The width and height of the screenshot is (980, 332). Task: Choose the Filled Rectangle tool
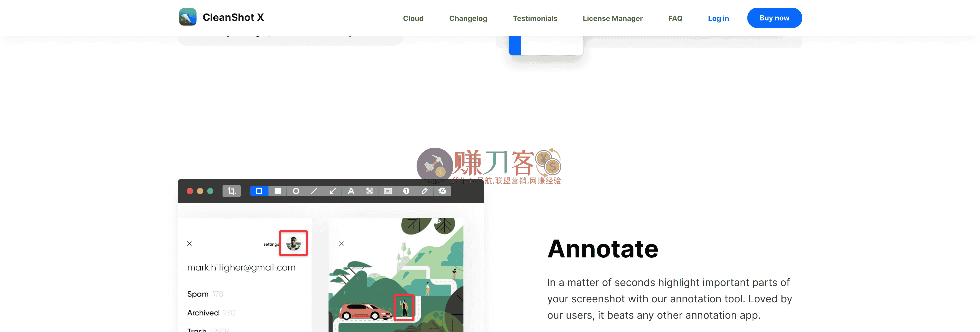point(278,191)
